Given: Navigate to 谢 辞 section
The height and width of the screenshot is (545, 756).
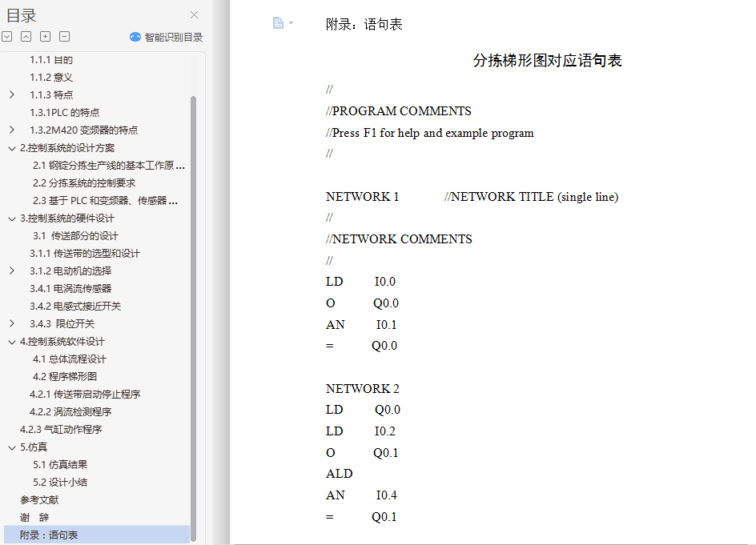Looking at the screenshot, I should pos(34,518).
